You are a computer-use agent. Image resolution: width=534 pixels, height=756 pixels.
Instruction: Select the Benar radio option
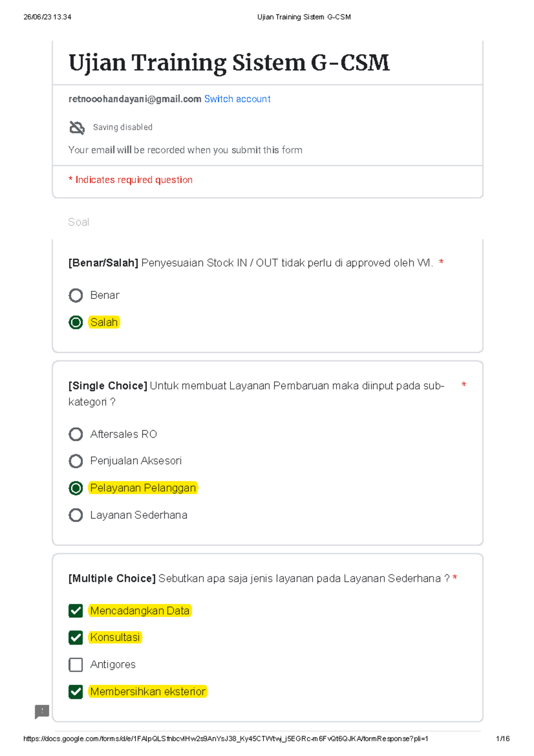76,295
